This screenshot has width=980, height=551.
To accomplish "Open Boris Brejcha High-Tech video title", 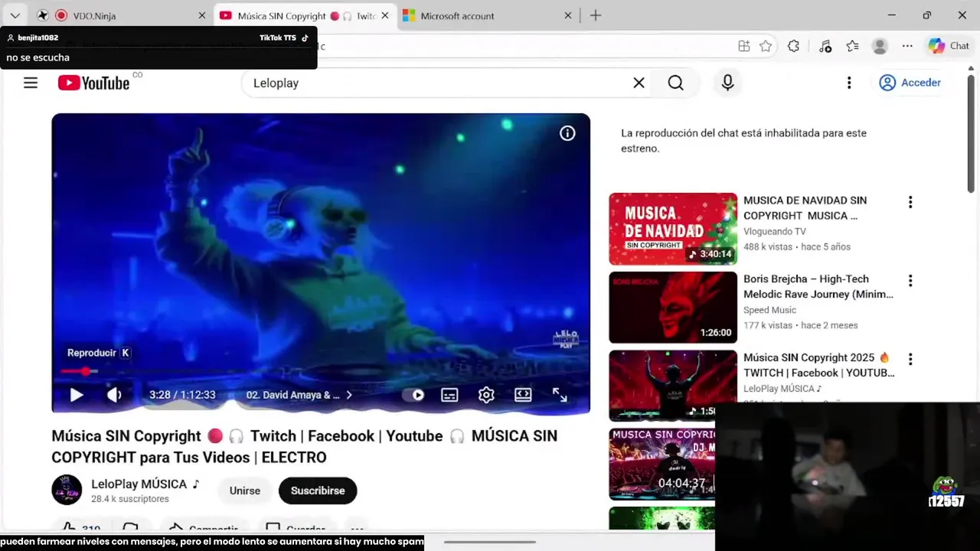I will pyautogui.click(x=818, y=286).
